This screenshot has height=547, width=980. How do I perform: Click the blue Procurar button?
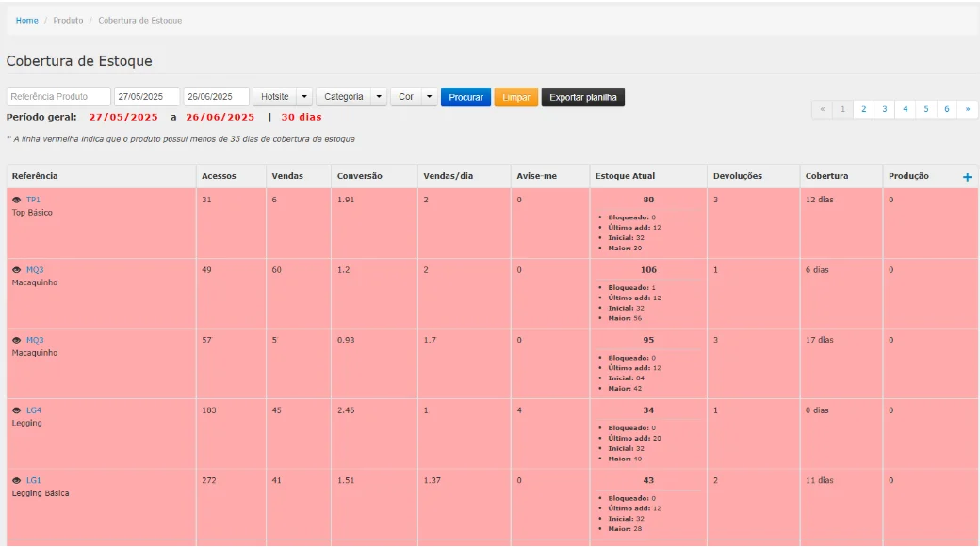465,97
